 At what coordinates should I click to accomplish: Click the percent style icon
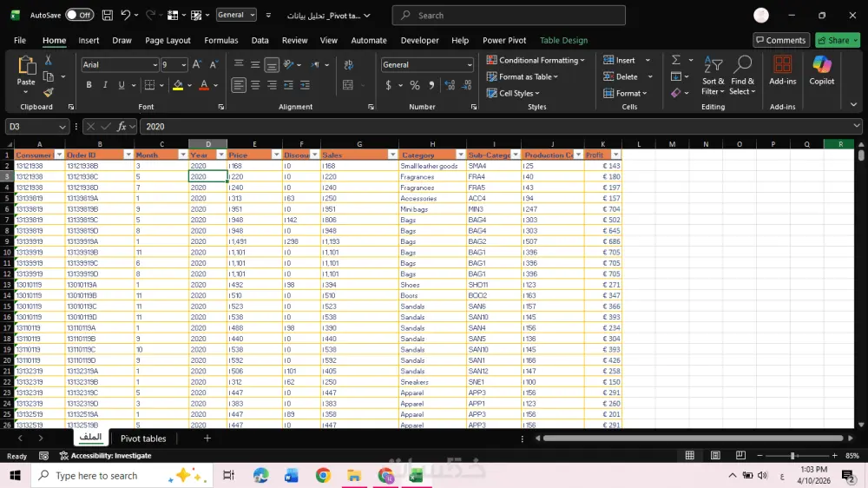pyautogui.click(x=415, y=85)
